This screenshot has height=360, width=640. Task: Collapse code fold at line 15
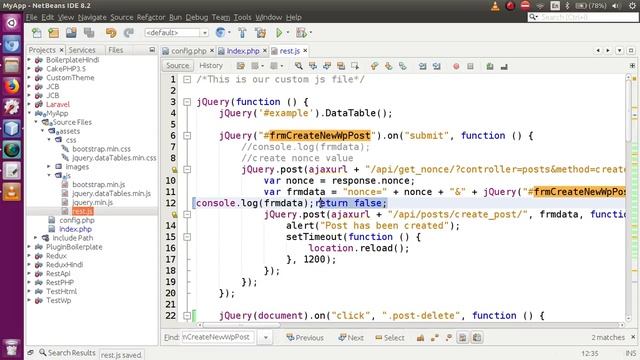187,237
